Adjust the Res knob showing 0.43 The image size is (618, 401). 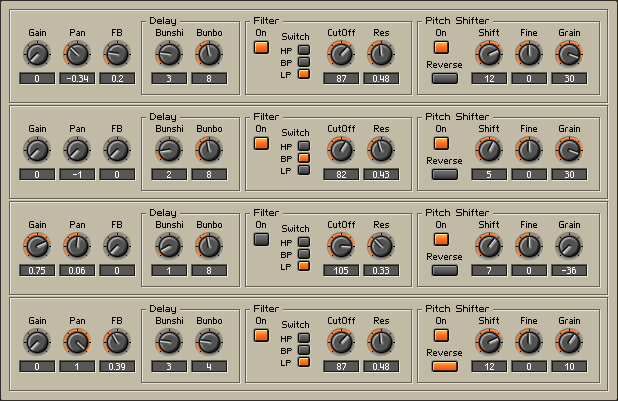(381, 150)
